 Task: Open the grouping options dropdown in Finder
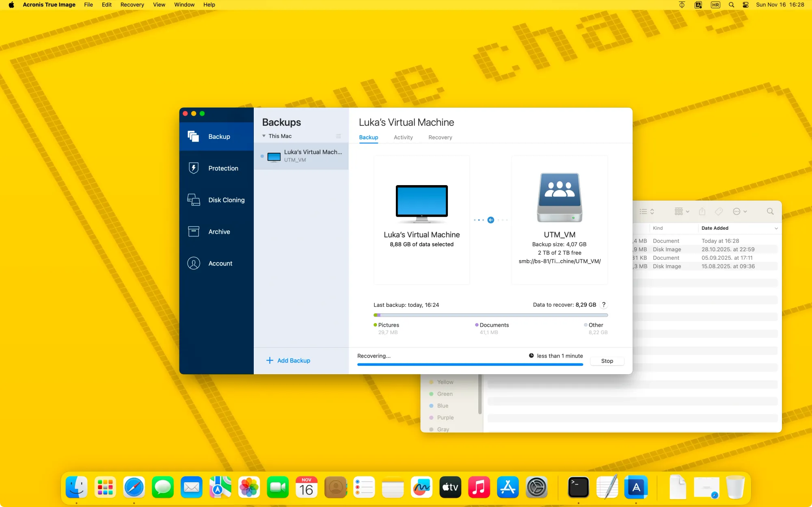(x=681, y=211)
